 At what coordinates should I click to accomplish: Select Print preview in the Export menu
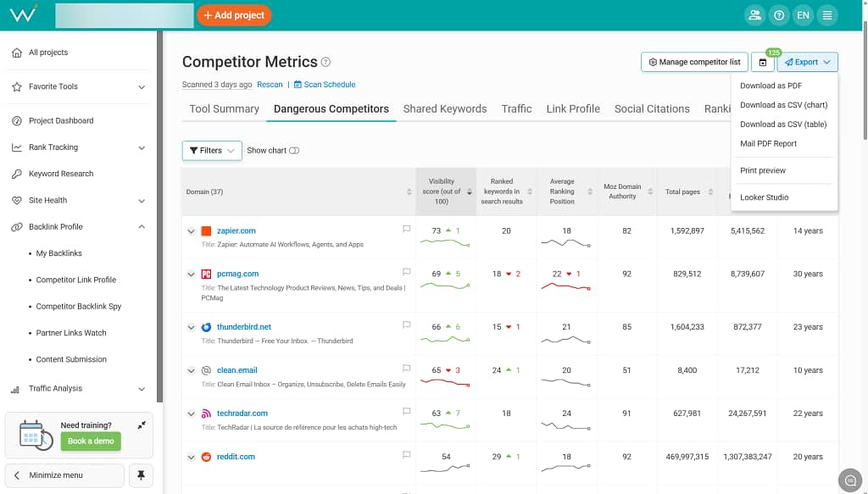tap(763, 170)
